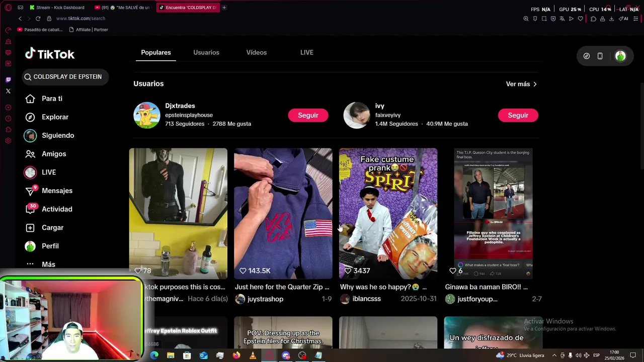This screenshot has height=362, width=644.
Task: Open a new browser tab with plus
Action: [x=224, y=8]
